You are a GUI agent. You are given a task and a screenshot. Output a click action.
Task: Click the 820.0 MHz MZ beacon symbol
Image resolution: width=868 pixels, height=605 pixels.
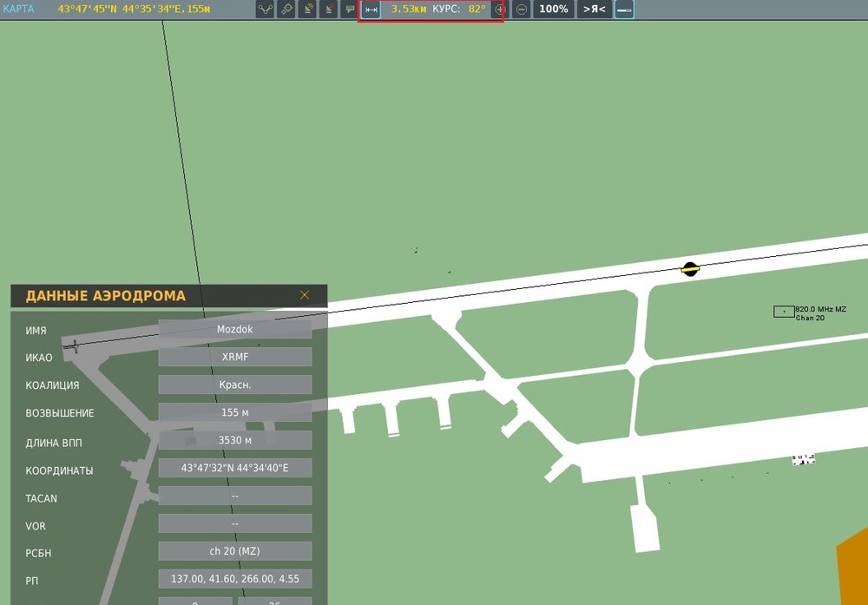pos(784,312)
